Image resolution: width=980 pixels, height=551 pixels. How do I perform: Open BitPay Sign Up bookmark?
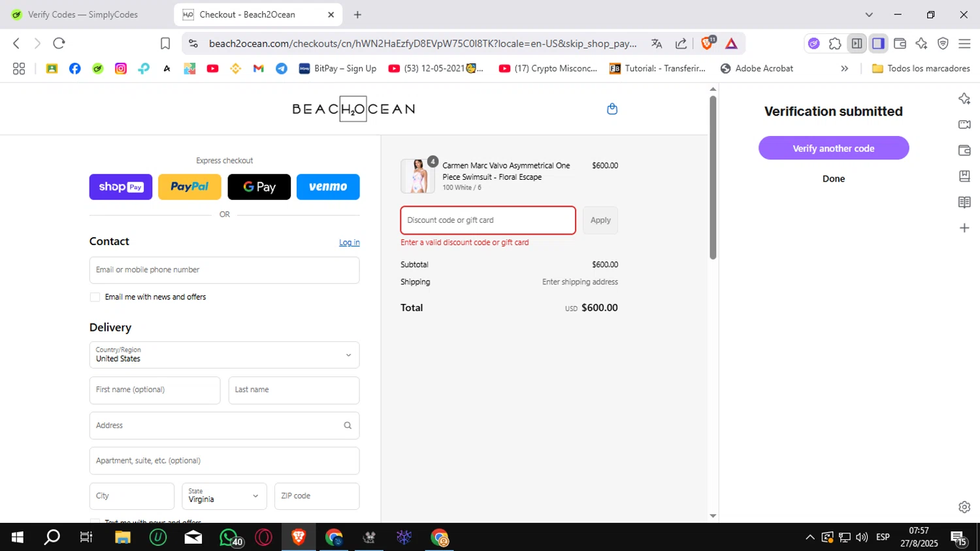[338, 68]
